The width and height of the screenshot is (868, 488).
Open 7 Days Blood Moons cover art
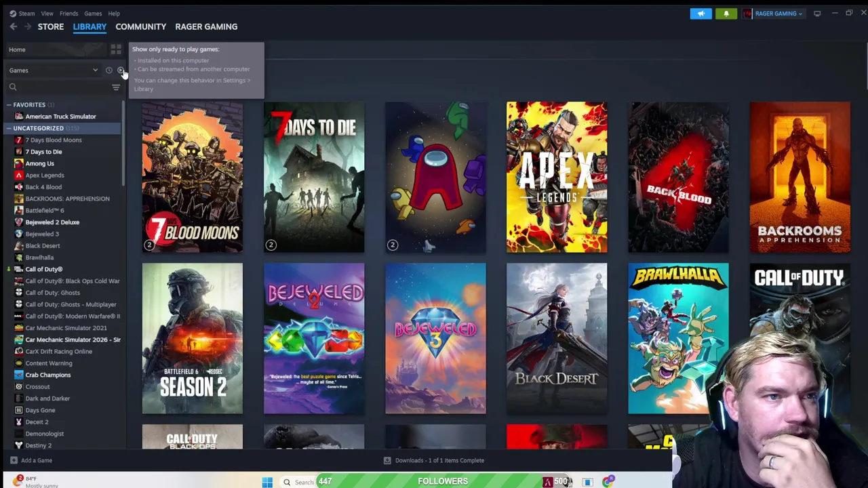point(193,177)
